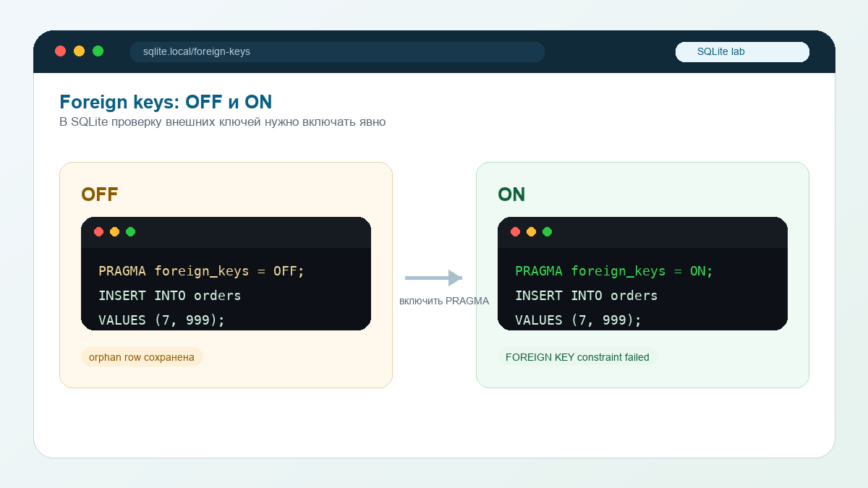The image size is (868, 488).
Task: Click the SQLite lab pill
Action: tap(742, 52)
